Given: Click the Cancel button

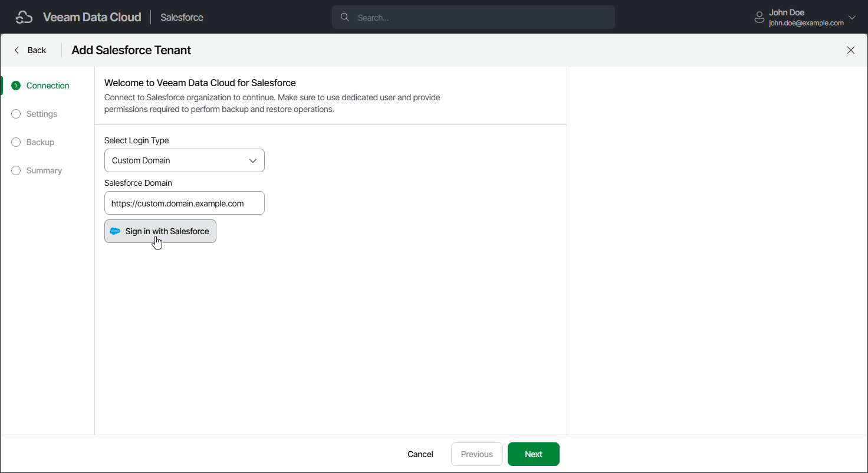Looking at the screenshot, I should tap(420, 454).
